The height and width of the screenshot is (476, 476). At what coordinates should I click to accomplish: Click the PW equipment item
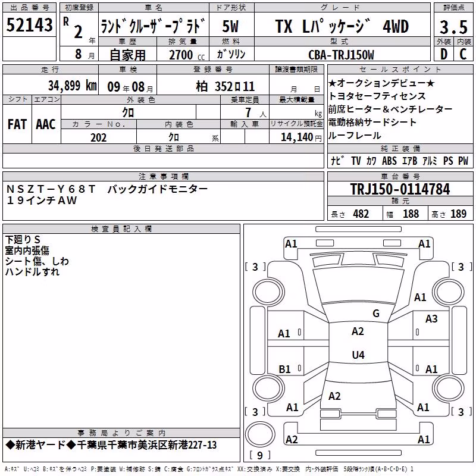click(x=464, y=161)
